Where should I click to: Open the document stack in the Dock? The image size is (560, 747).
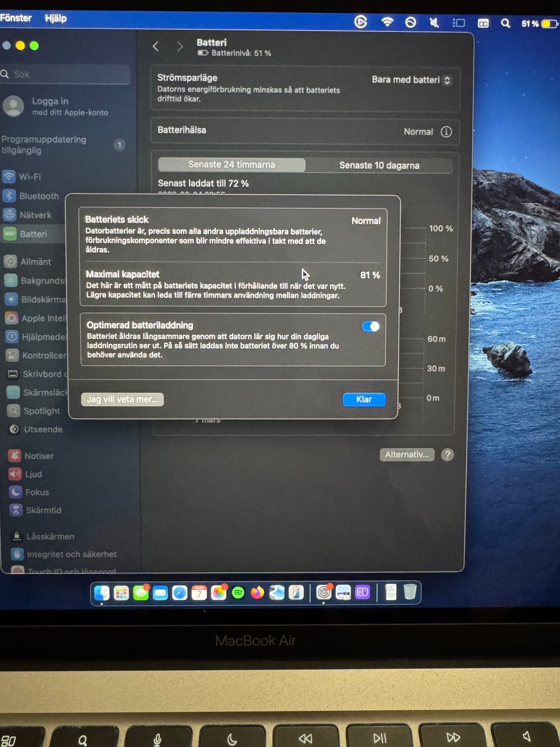(x=391, y=592)
